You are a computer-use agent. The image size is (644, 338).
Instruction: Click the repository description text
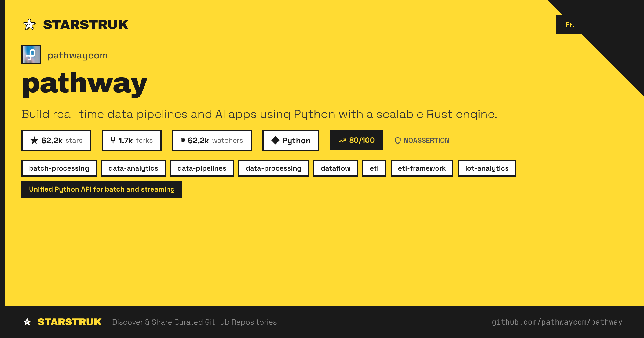(259, 115)
